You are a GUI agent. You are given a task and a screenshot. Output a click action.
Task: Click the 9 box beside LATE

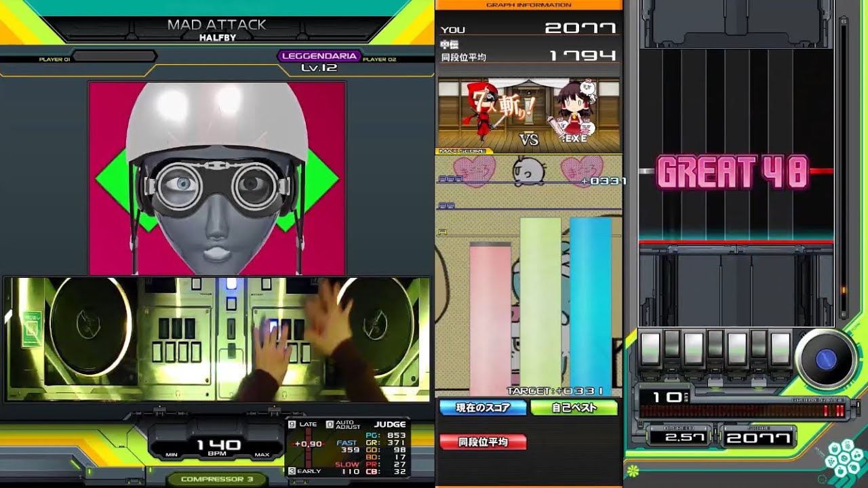click(x=292, y=424)
